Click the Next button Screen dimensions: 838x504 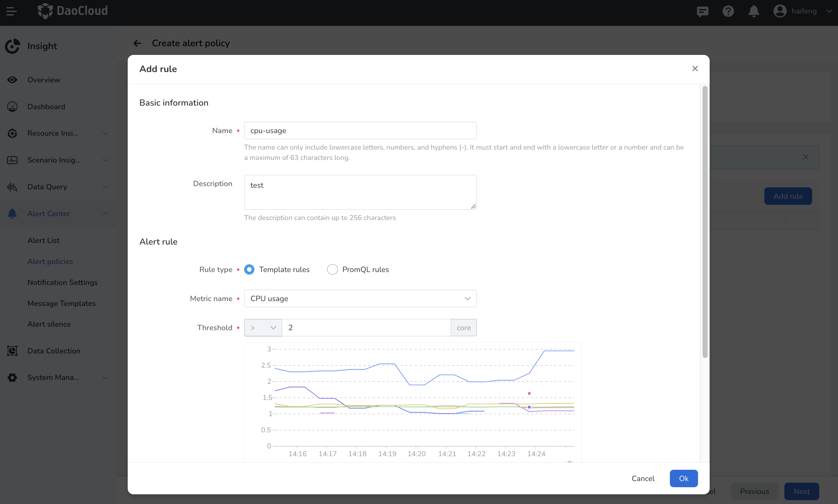(x=801, y=491)
